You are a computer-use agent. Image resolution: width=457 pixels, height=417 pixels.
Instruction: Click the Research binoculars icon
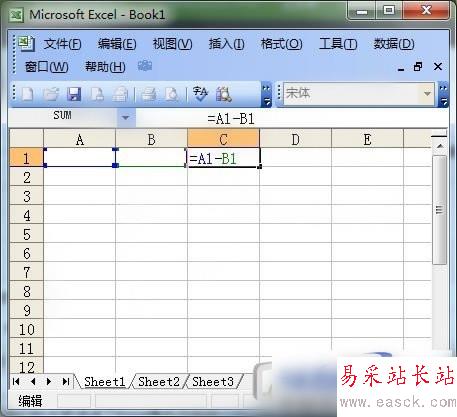point(224,94)
